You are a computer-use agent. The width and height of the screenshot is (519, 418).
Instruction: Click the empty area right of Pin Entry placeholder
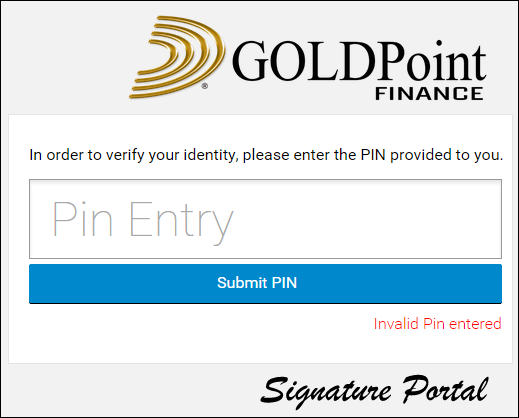367,219
